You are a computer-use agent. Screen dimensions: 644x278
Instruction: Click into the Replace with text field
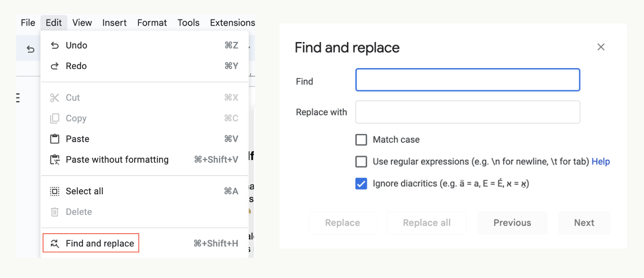pos(468,112)
